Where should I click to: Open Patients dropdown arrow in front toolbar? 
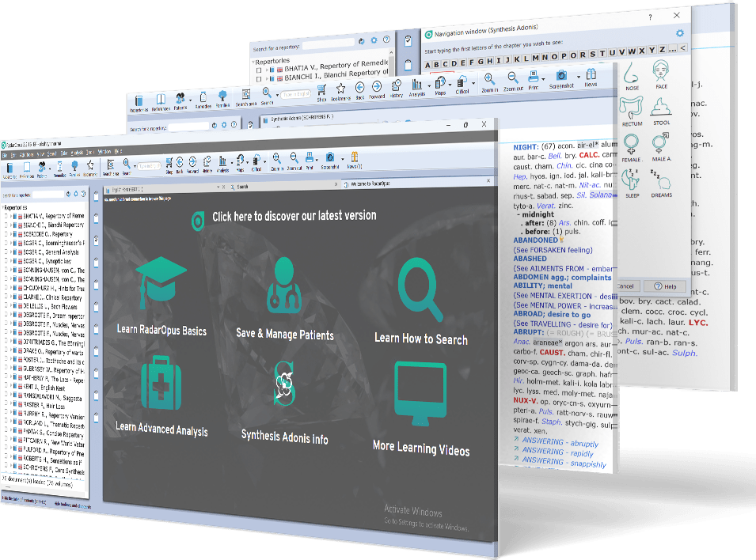[50, 168]
